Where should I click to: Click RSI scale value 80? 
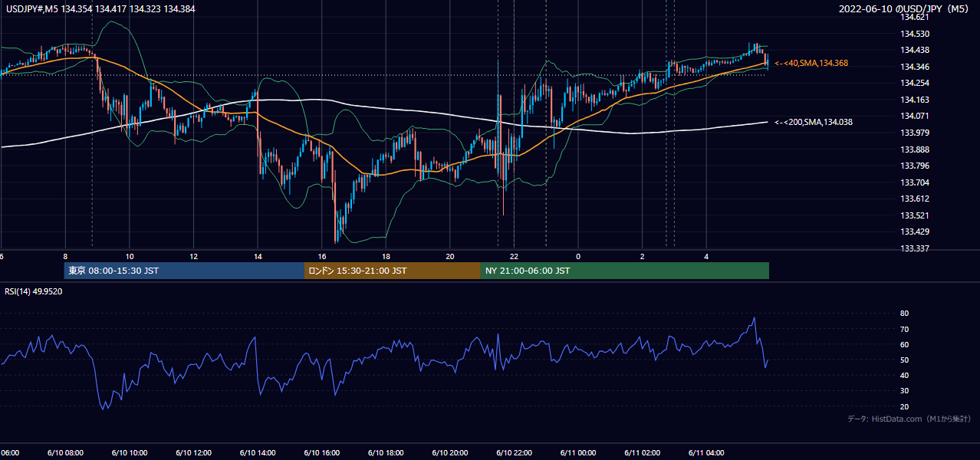904,314
